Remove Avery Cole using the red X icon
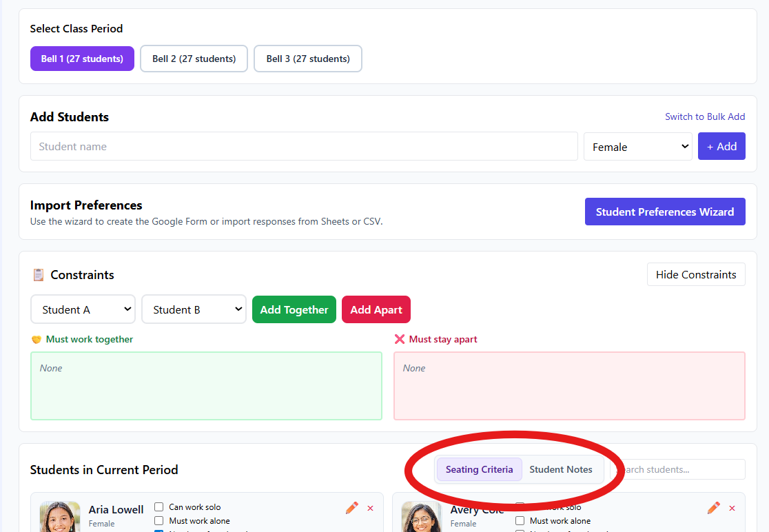Viewport: 769px width, 532px height. coord(732,509)
